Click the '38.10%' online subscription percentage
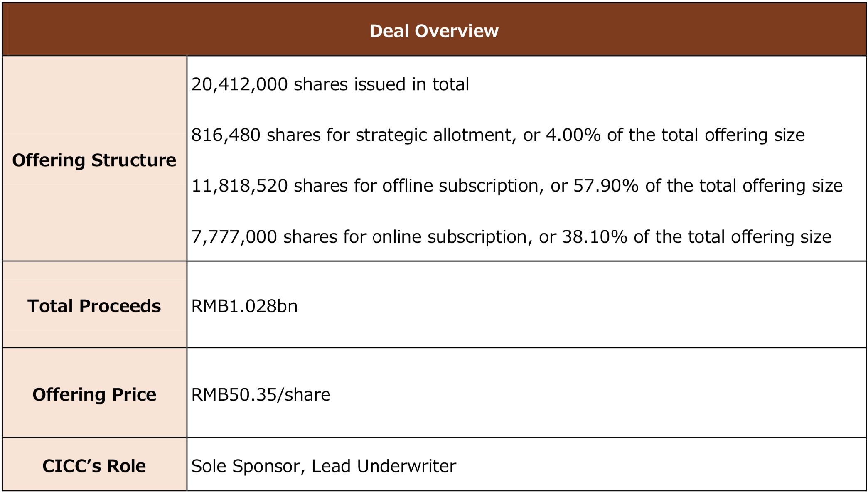 595,237
